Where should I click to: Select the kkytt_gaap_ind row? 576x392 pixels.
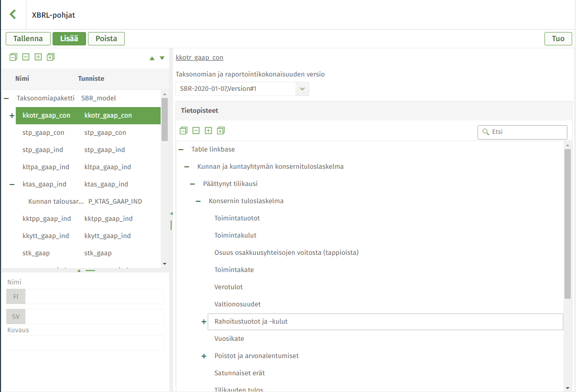tap(88, 236)
